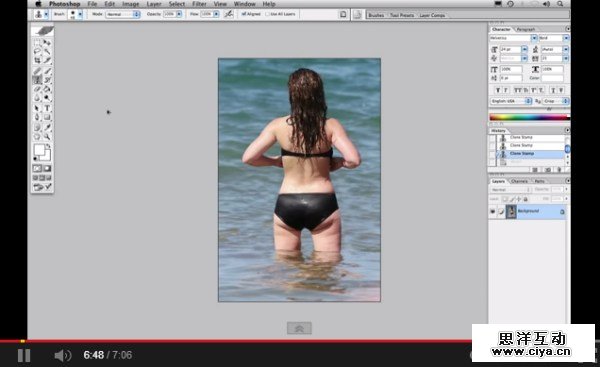Click the History panel trash icon
This screenshot has width=600, height=367.
559,169
